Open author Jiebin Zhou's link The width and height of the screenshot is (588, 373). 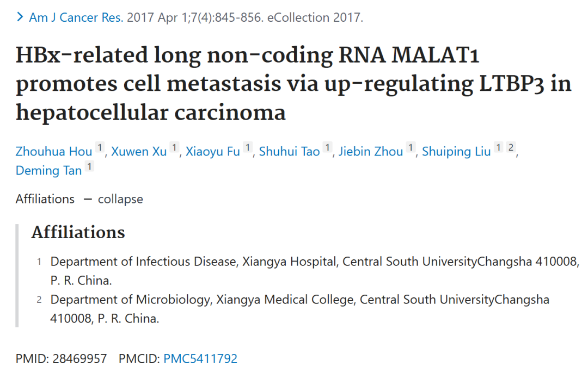(x=371, y=151)
